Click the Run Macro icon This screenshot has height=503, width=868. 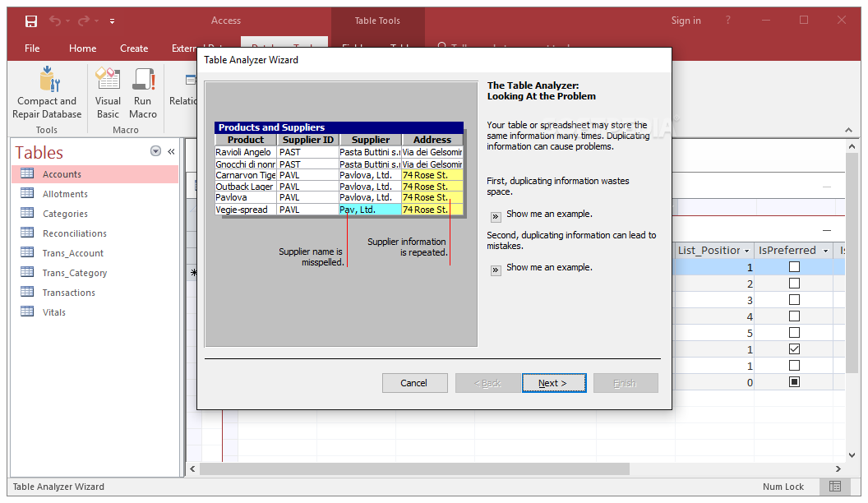pyautogui.click(x=143, y=79)
